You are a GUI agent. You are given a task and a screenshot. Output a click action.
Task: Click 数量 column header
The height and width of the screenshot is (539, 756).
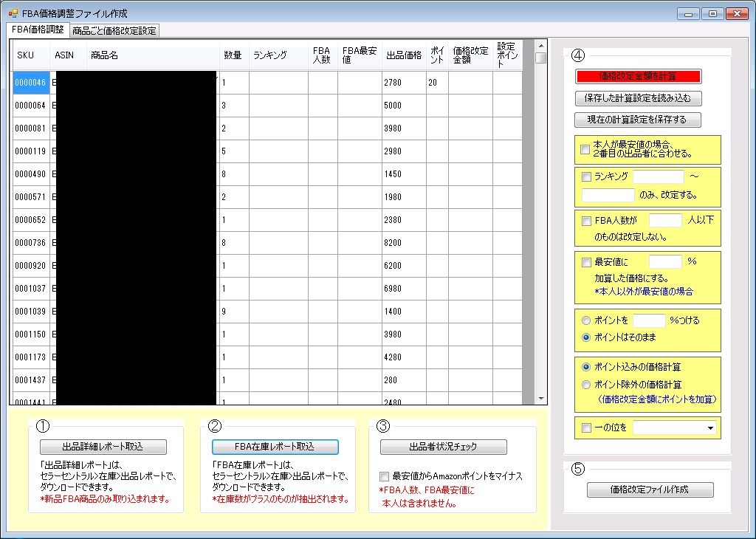234,55
